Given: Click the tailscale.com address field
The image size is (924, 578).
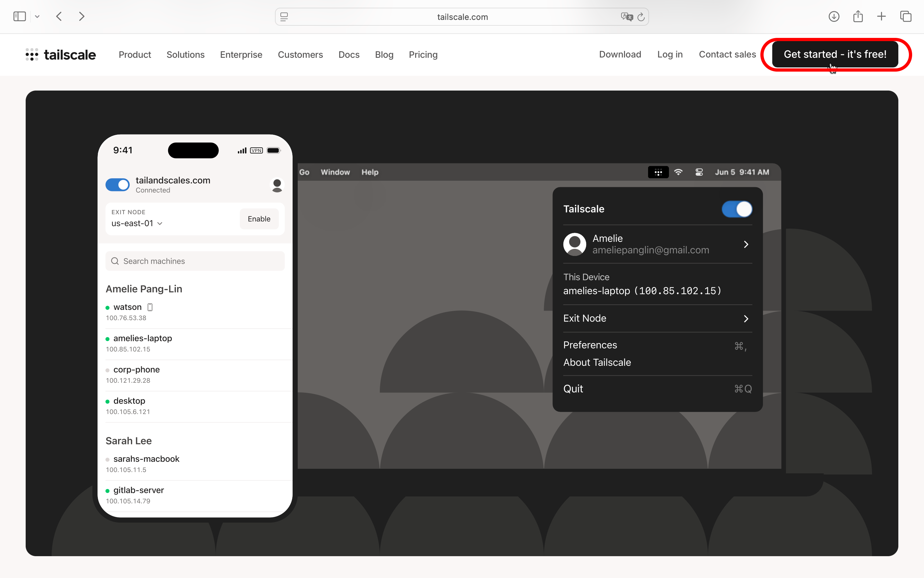Looking at the screenshot, I should click(462, 17).
